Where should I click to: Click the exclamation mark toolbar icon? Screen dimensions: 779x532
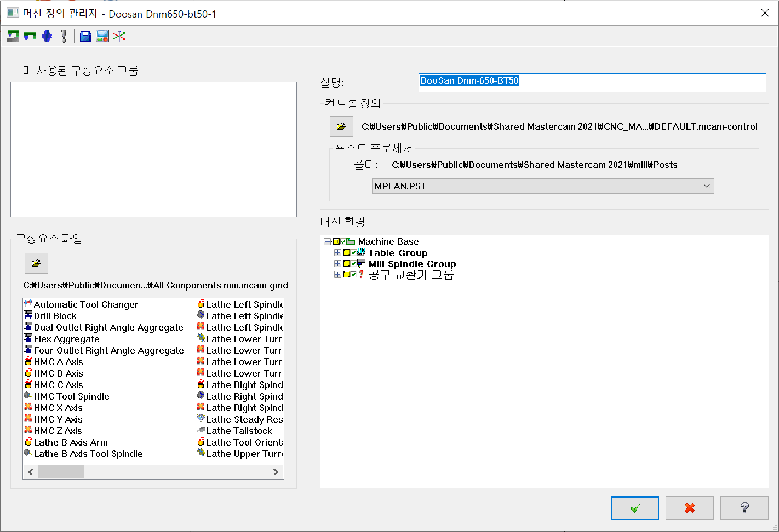[64, 36]
